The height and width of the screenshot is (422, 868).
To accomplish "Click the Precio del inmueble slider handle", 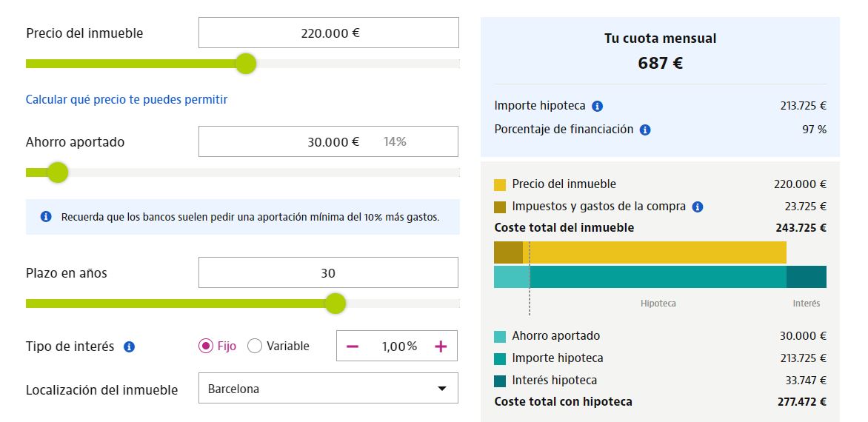I will point(245,64).
